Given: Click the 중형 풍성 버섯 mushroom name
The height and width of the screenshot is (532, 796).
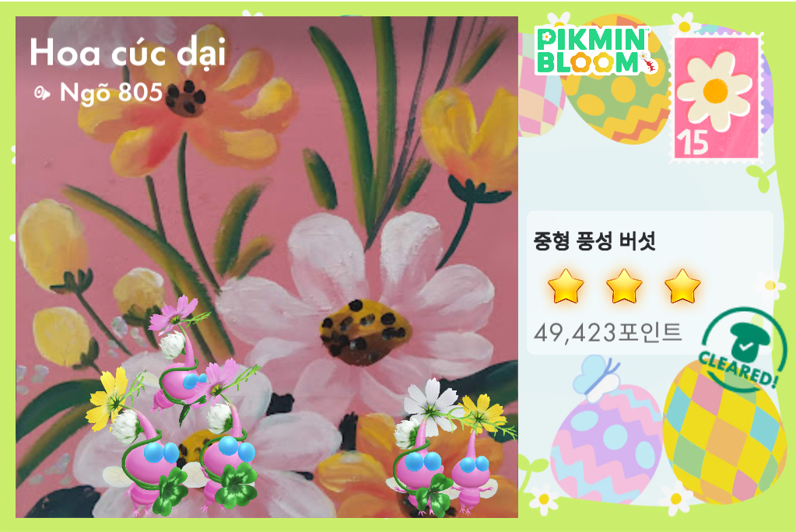Looking at the screenshot, I should click(594, 240).
